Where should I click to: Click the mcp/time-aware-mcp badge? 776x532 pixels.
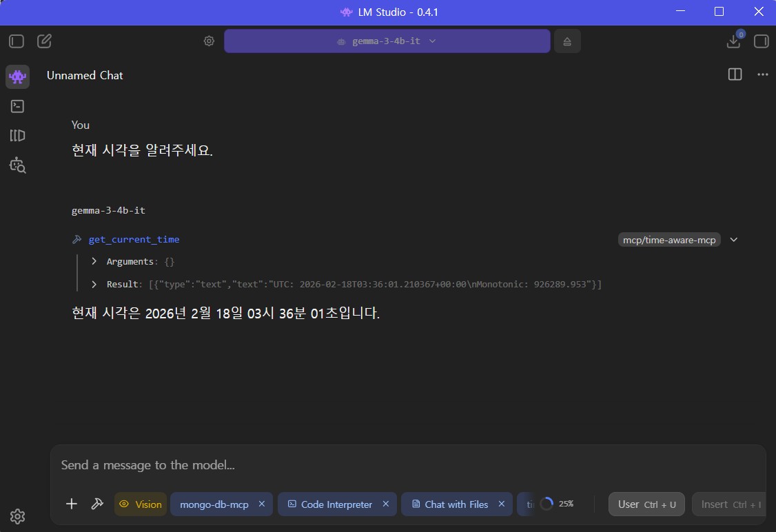pos(669,240)
